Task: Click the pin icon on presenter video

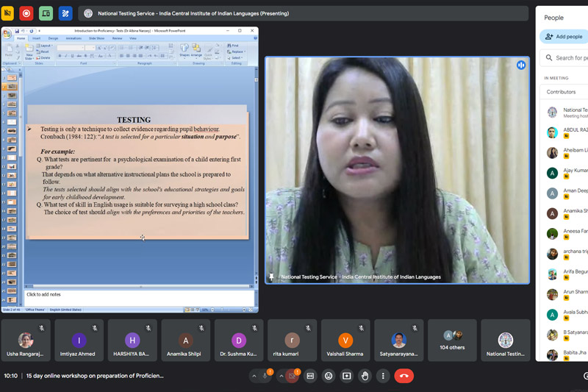Action: click(x=272, y=277)
